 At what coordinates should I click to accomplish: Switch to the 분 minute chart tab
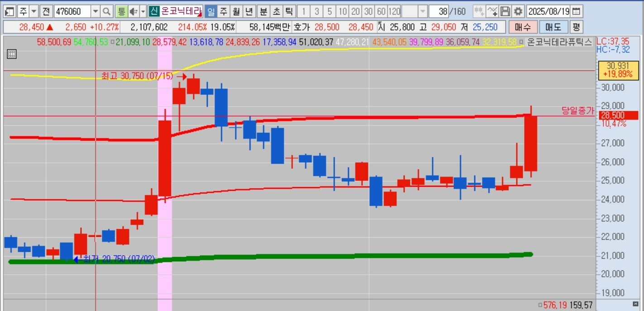coord(263,11)
